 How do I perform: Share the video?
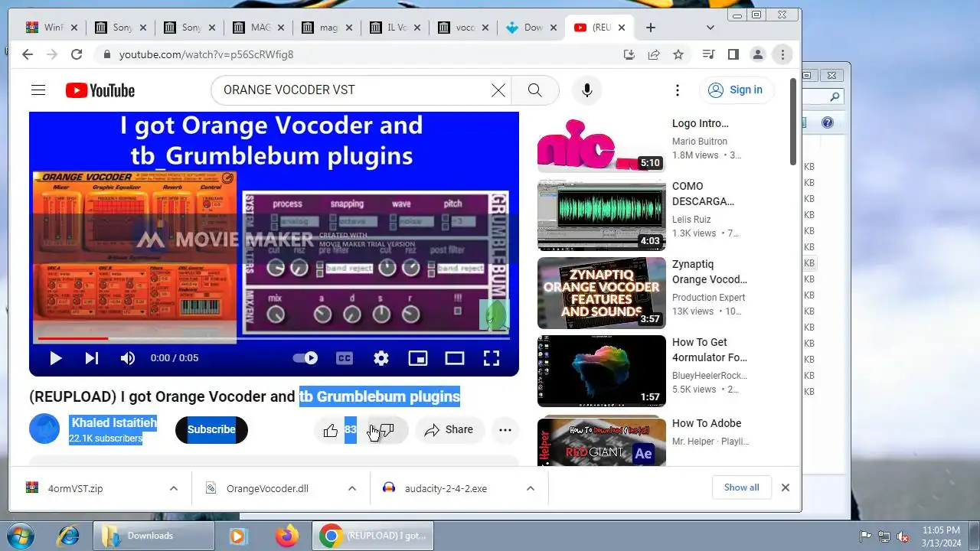point(449,430)
